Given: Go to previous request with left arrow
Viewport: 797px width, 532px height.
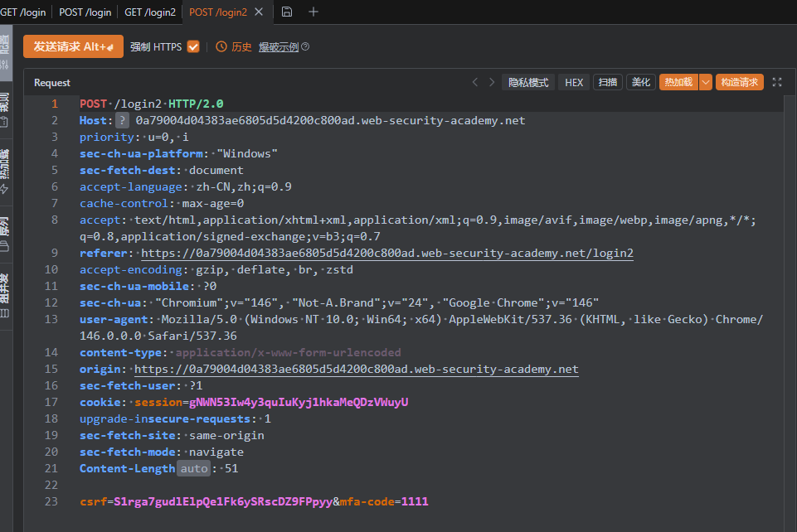Looking at the screenshot, I should click(475, 82).
